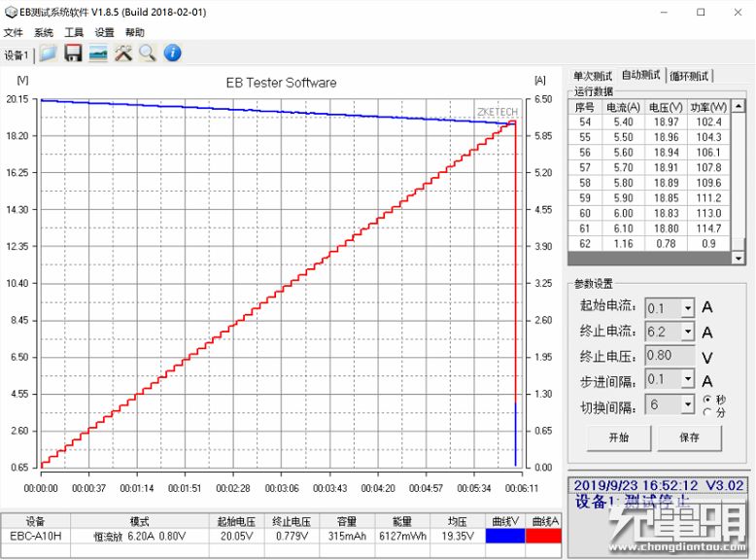Click the blue 曲线V color swatch
756x560 pixels.
[x=504, y=536]
